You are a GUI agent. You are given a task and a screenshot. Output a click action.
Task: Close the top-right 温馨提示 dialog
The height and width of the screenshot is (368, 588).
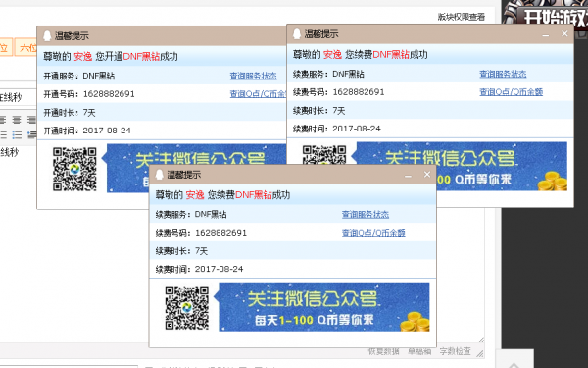click(x=564, y=33)
